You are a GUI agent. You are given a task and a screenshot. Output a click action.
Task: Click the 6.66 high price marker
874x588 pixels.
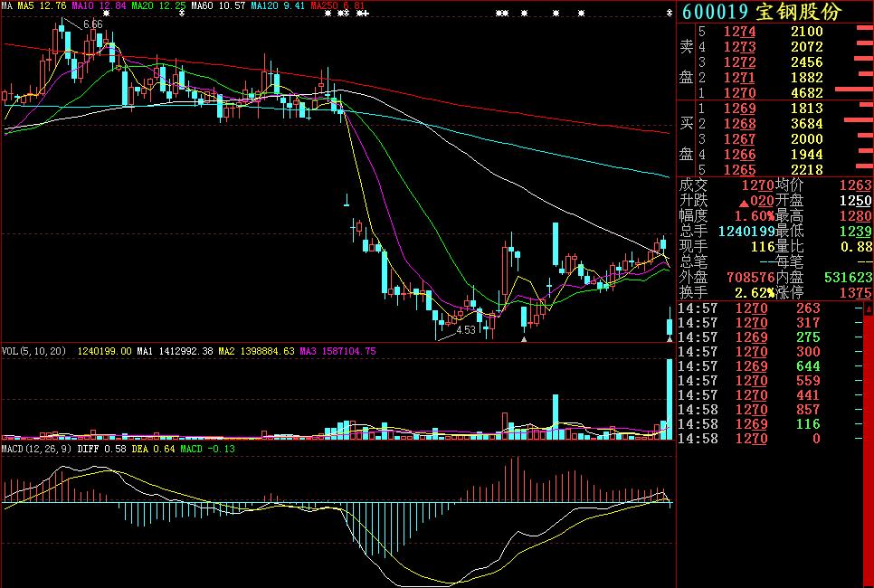(x=92, y=24)
